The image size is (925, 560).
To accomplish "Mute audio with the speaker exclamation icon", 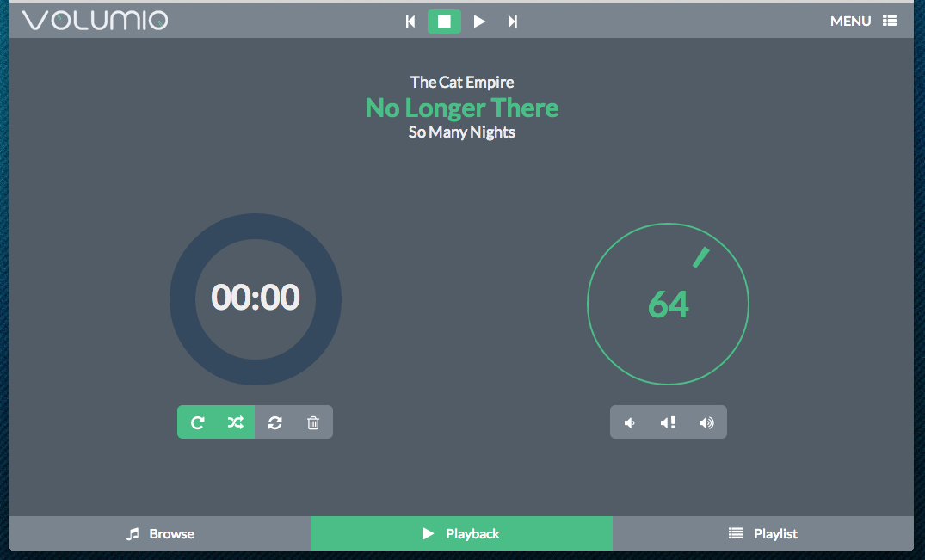I will [668, 422].
